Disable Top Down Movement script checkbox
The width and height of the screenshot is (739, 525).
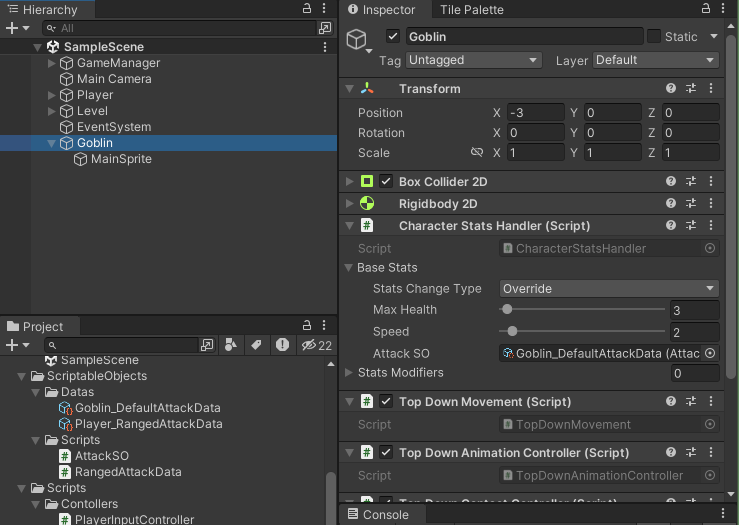386,401
